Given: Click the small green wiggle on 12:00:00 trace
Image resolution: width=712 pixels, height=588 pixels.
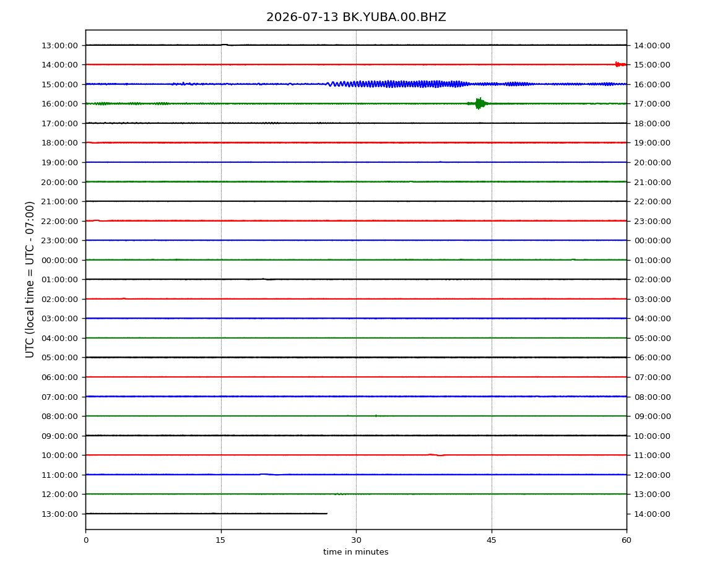Looking at the screenshot, I should pyautogui.click(x=341, y=493).
